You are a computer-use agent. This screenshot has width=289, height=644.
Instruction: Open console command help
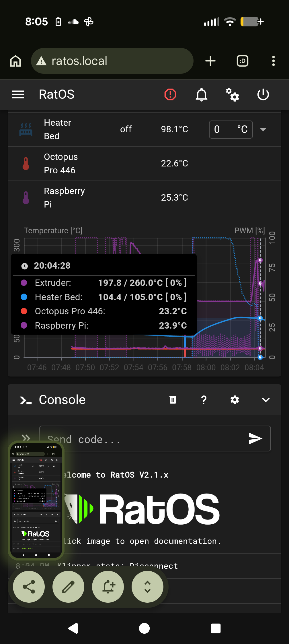204,399
